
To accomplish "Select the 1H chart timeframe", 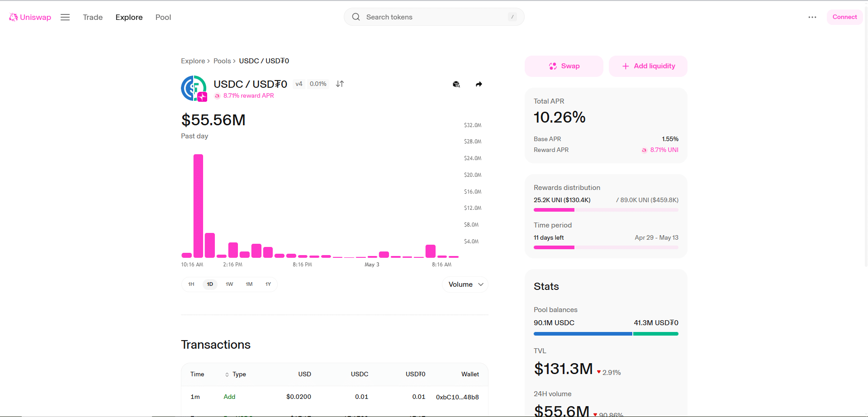I will tap(191, 284).
